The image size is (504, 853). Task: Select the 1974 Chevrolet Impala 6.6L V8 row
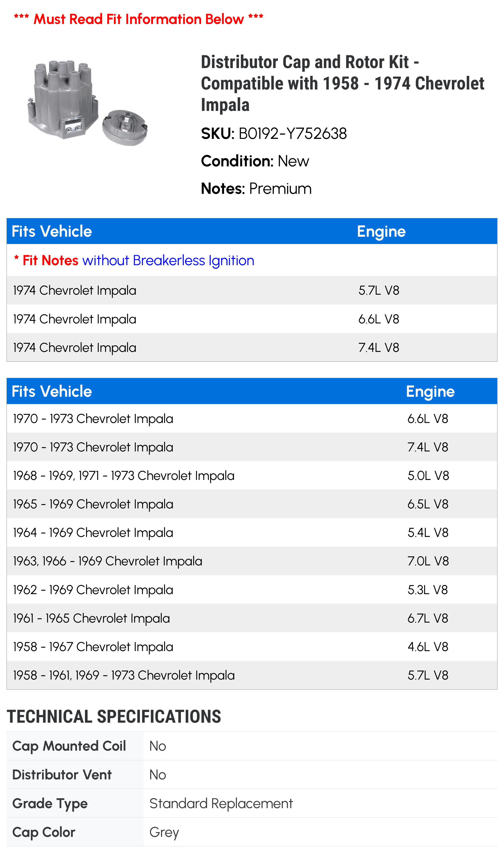(x=252, y=319)
